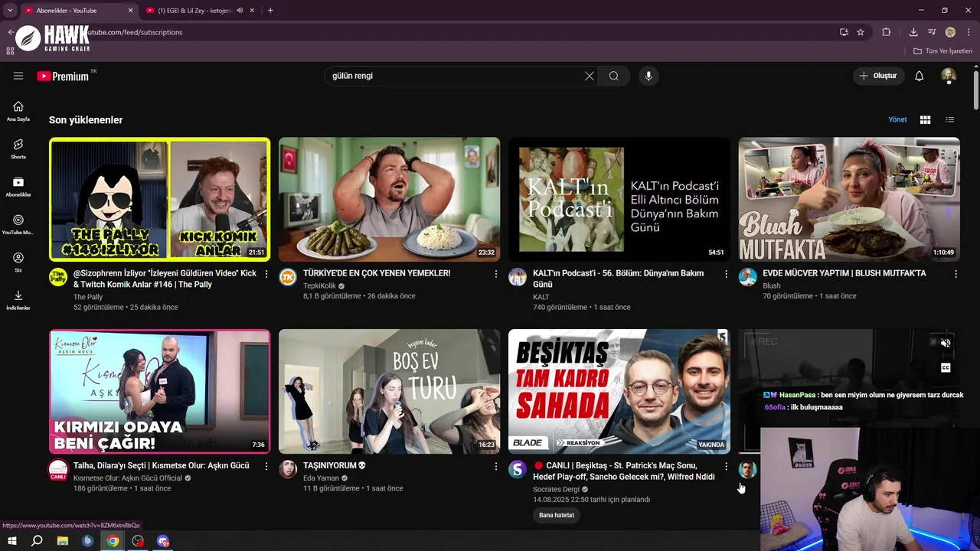Open YouTube Music in the sidebar

point(18,224)
